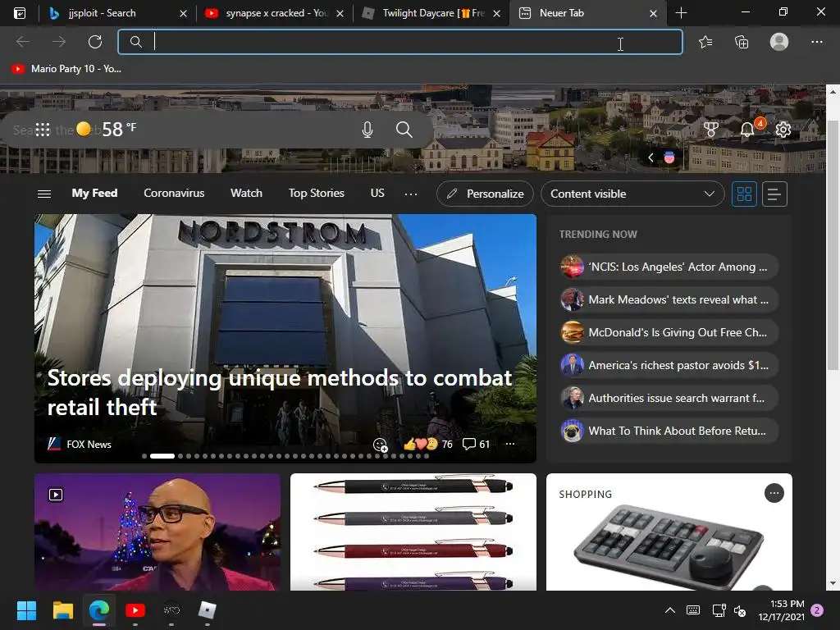Viewport: 840px width, 630px height.
Task: Open the Rewards trophy icon
Action: [x=711, y=129]
